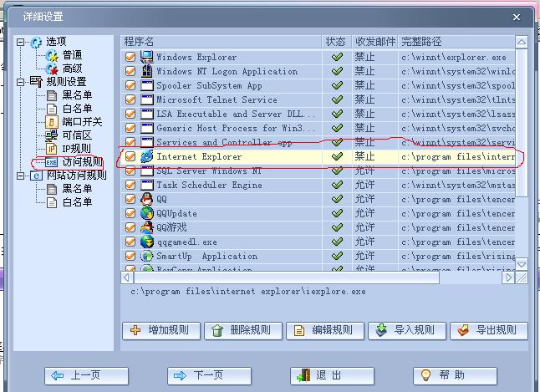Toggle the SmartUp Application checkbox

click(x=130, y=256)
